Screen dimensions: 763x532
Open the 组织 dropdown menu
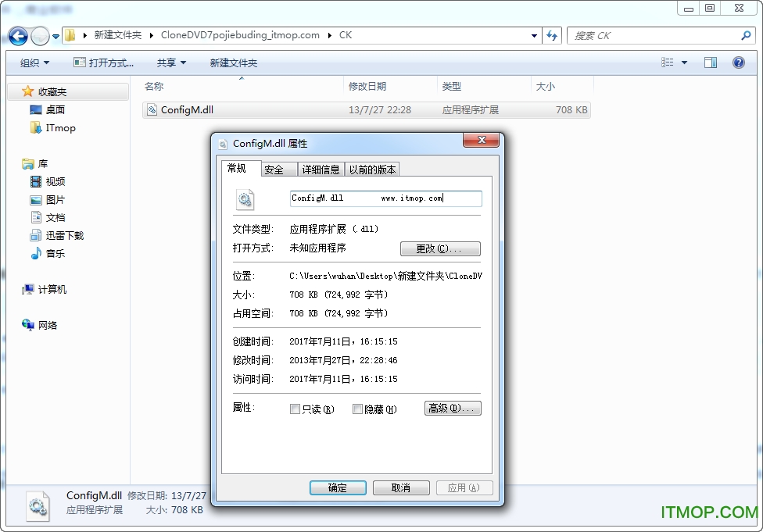tap(34, 62)
